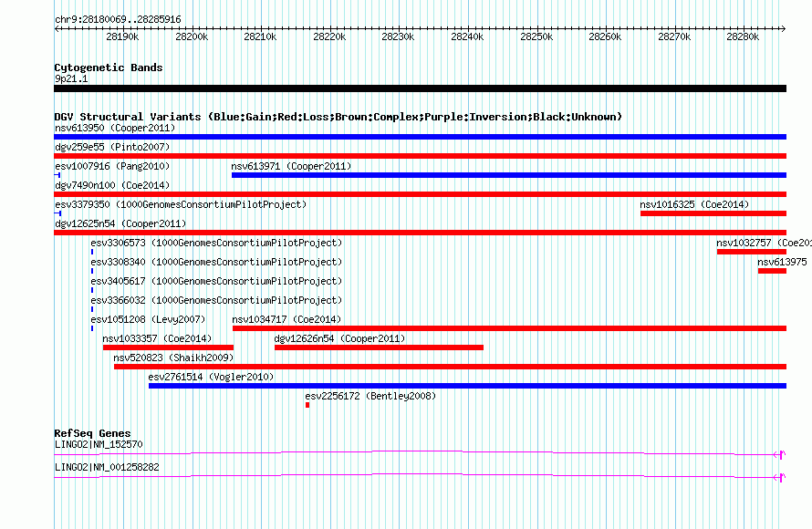Select the dgv259e55 (Pinto2007) label

click(x=112, y=147)
